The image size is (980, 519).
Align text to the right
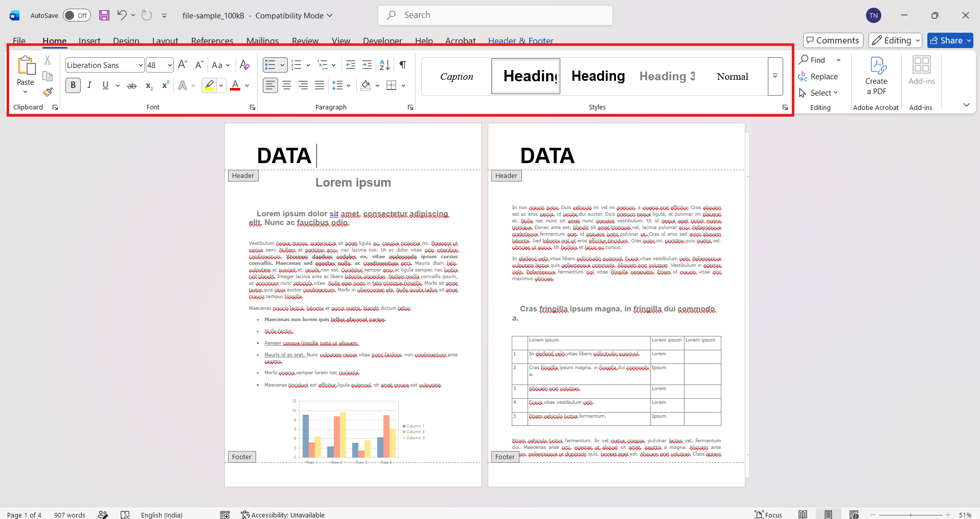[303, 85]
